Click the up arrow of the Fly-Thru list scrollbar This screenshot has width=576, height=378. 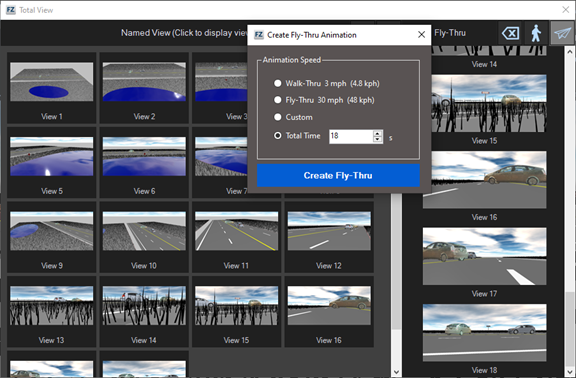click(x=569, y=52)
